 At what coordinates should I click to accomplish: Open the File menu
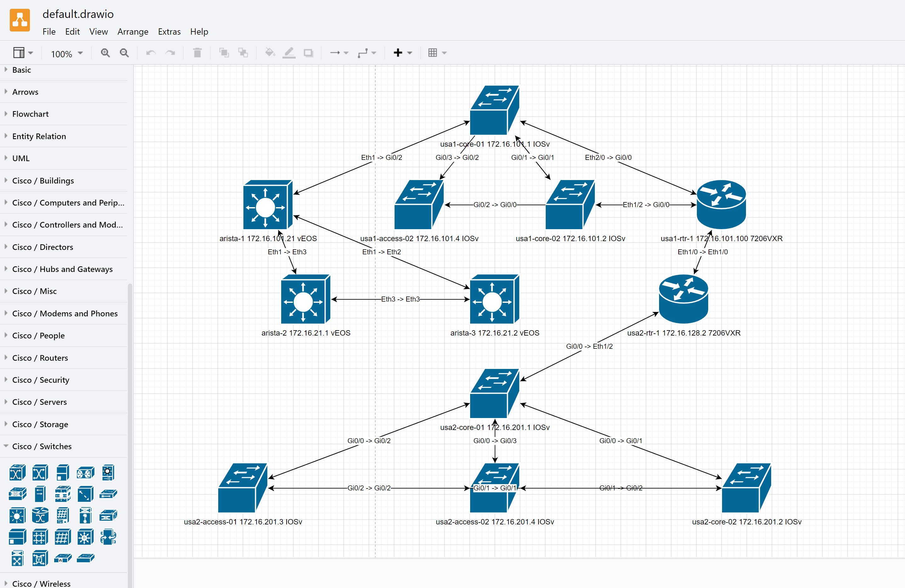click(49, 31)
